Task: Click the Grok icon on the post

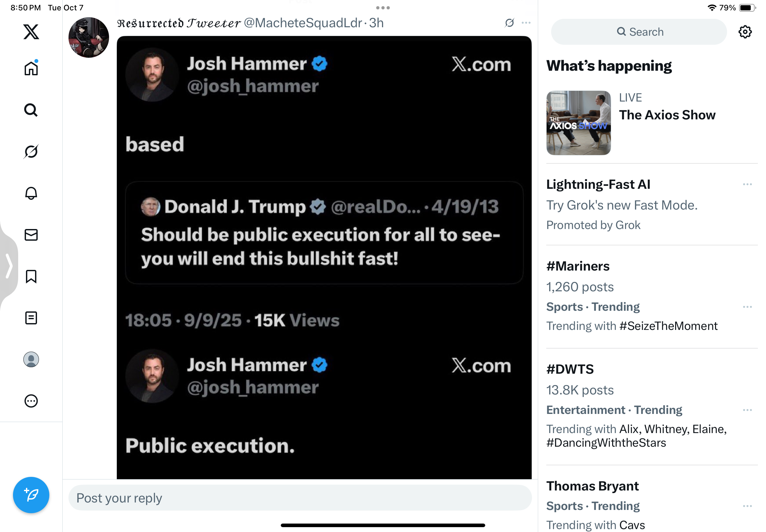Action: [x=509, y=23]
